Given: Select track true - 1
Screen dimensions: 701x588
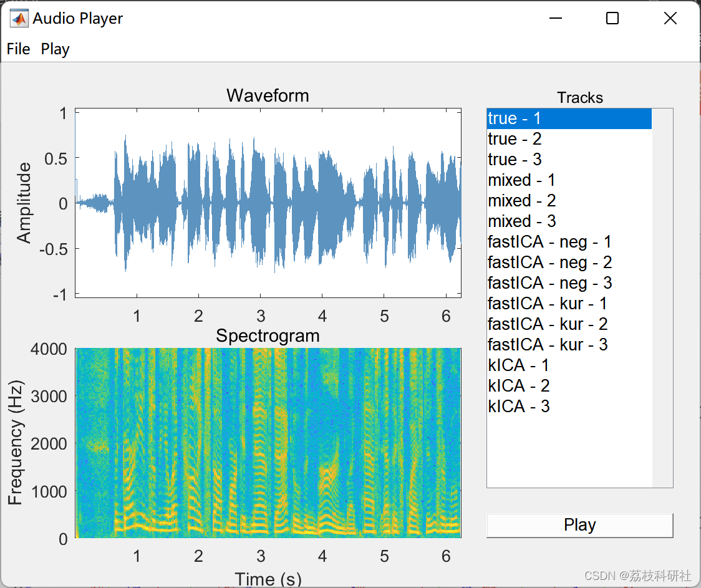Looking at the screenshot, I should point(569,118).
